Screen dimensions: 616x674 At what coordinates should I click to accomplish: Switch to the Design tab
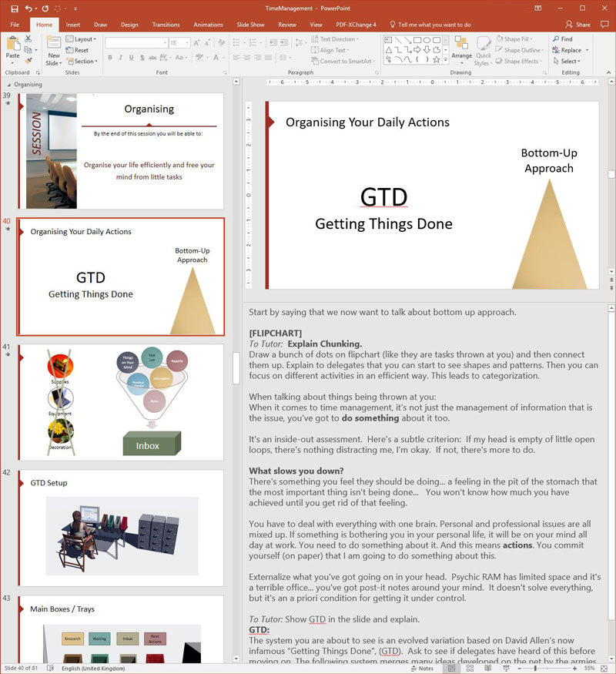coord(129,25)
